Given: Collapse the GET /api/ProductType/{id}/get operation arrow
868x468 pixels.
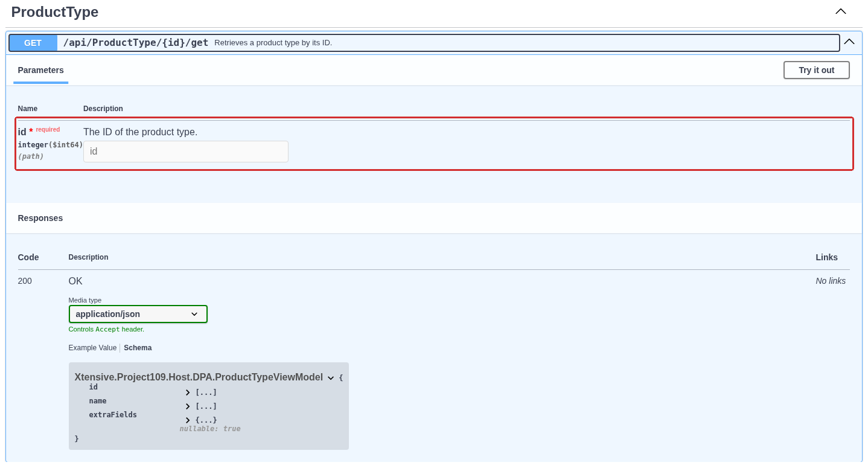Looking at the screenshot, I should pyautogui.click(x=849, y=42).
